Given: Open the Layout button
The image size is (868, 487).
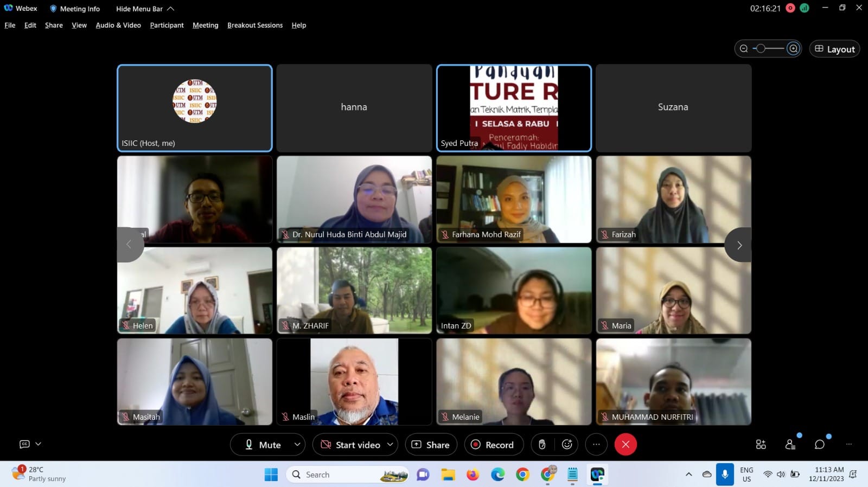Looking at the screenshot, I should [834, 49].
